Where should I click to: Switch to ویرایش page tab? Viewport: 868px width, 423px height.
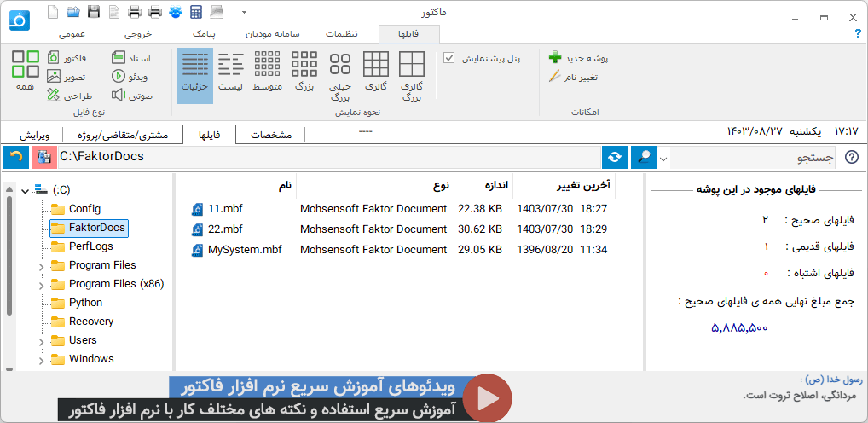(x=34, y=135)
